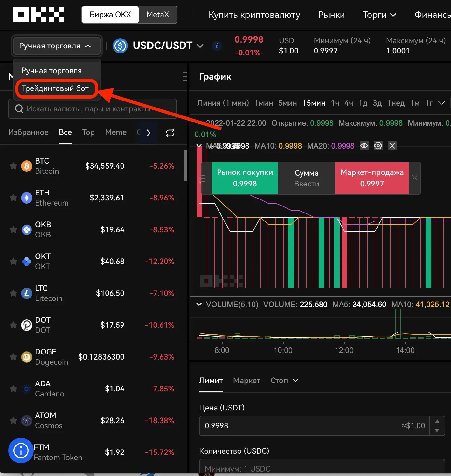Open Купить криптовалюту

[x=254, y=15]
